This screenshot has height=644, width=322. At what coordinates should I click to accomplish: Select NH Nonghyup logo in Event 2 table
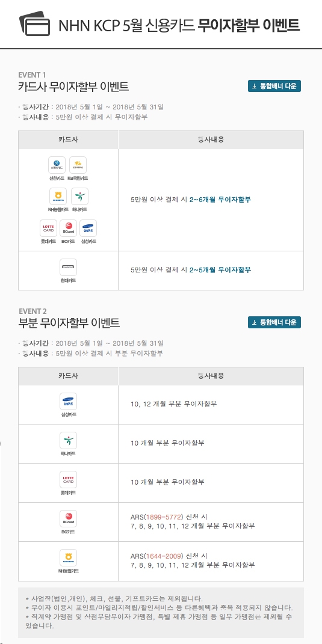68,557
